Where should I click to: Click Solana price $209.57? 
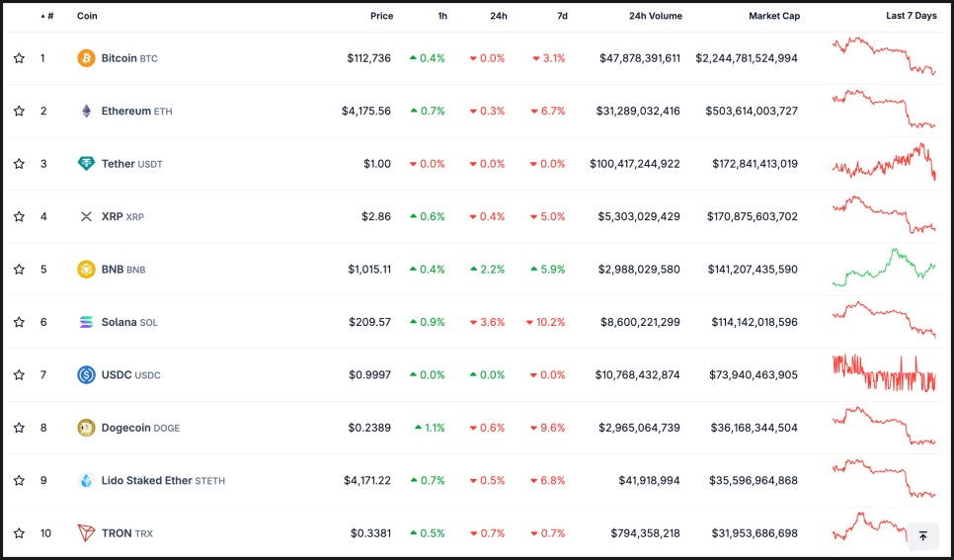point(370,322)
